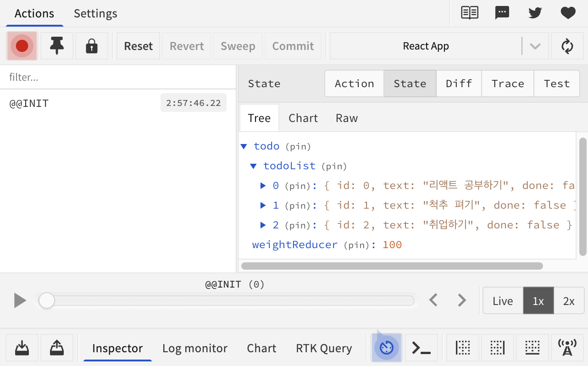588x366 pixels.
Task: Collapse the todoList tree node
Action: pyautogui.click(x=253, y=166)
